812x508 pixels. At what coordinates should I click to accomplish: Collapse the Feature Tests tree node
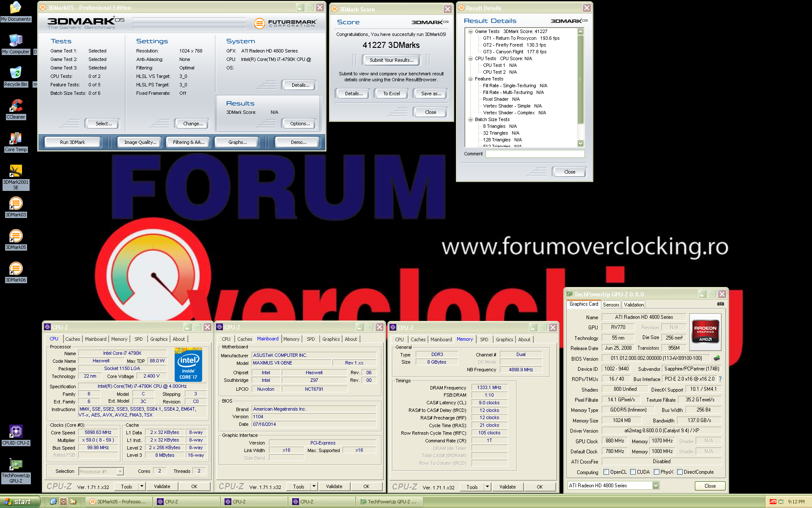[x=470, y=79]
